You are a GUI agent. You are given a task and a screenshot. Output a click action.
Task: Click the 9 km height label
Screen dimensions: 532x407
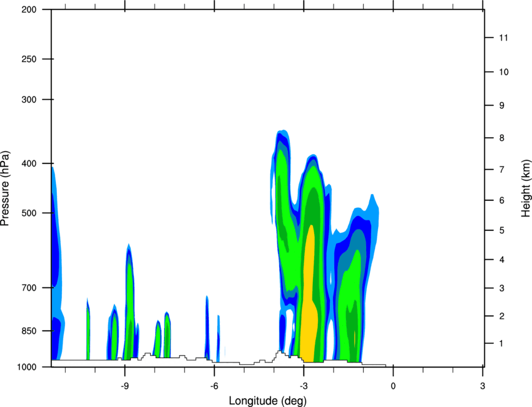502,105
